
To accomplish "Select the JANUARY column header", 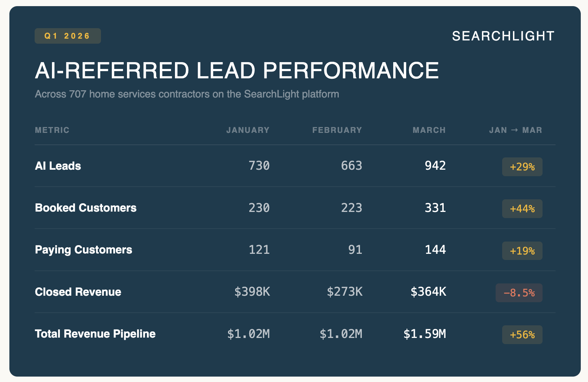I will (x=248, y=130).
